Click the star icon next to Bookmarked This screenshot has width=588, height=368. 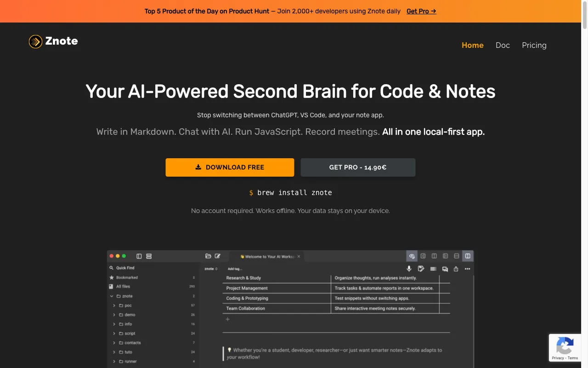click(111, 277)
